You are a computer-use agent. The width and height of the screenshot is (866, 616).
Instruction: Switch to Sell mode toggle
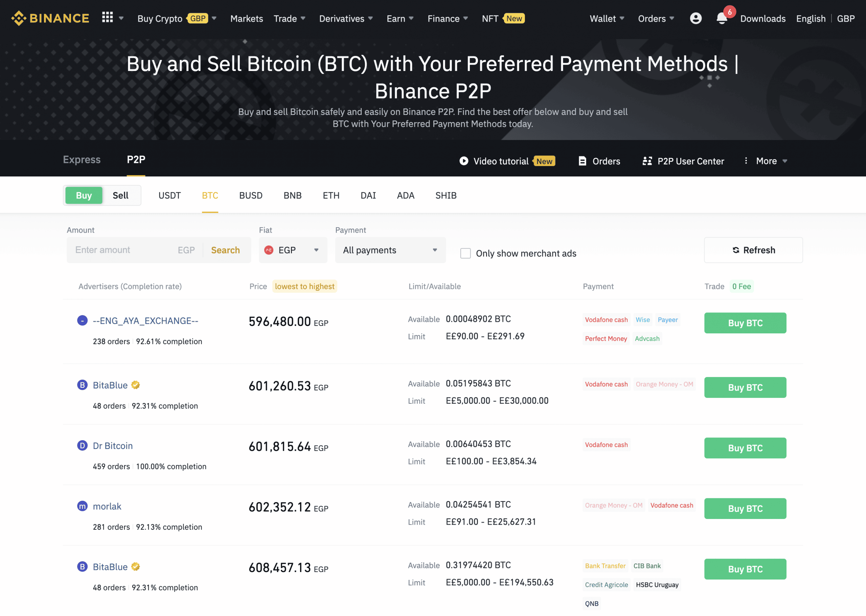[120, 195]
